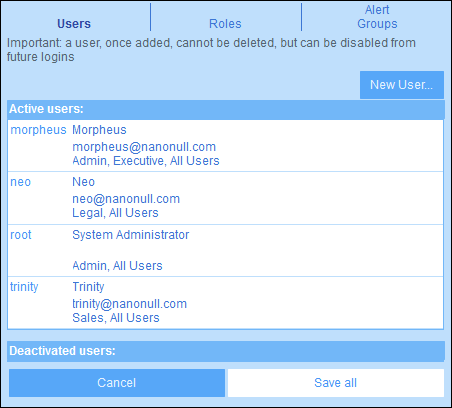This screenshot has height=408, width=452.
Task: Click the New User... button
Action: tap(402, 85)
